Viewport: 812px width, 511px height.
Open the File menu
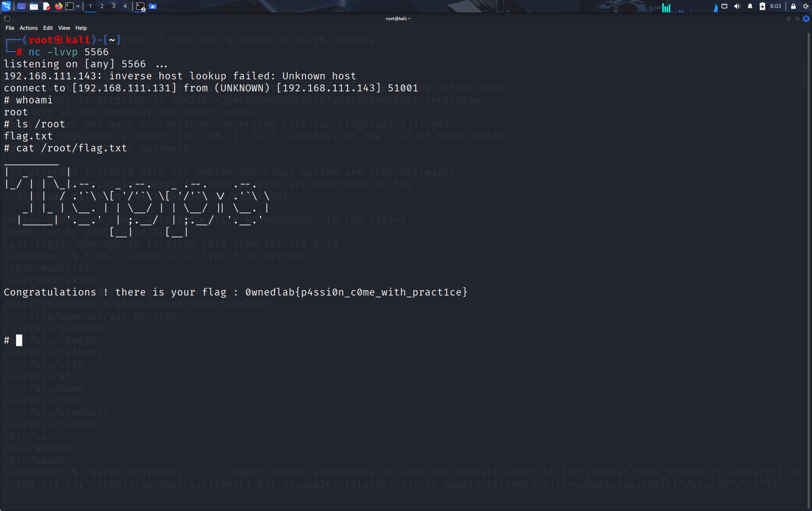click(x=10, y=28)
